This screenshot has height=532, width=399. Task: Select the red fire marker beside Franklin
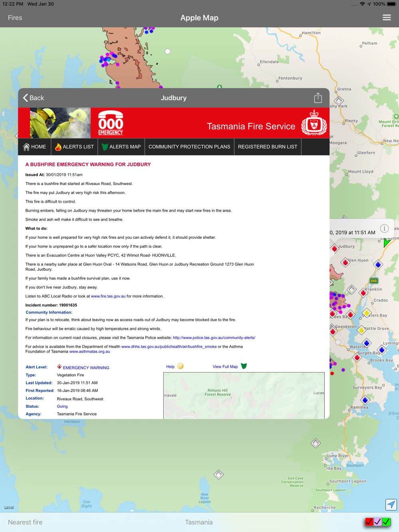[363, 293]
